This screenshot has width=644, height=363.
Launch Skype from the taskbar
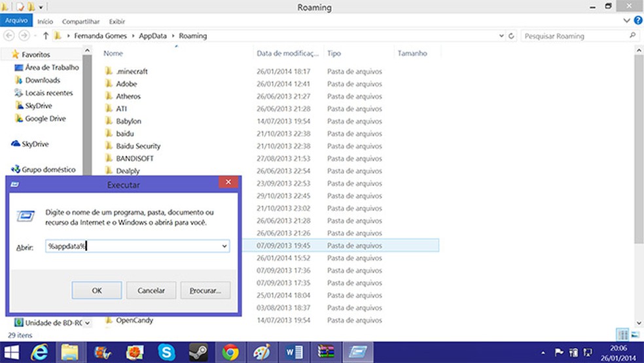click(166, 352)
